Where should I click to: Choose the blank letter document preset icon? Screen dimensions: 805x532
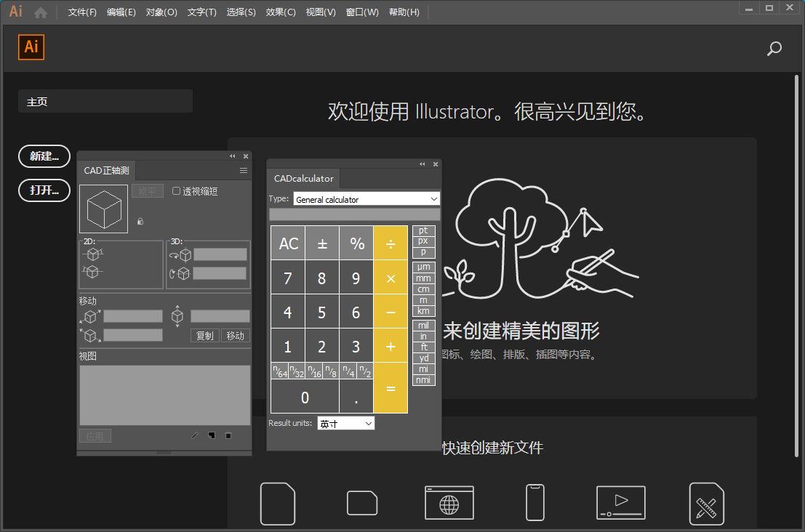pos(278,504)
